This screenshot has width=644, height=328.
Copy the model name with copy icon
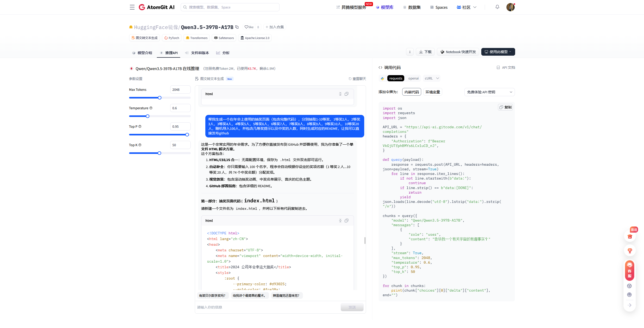pos(237,27)
